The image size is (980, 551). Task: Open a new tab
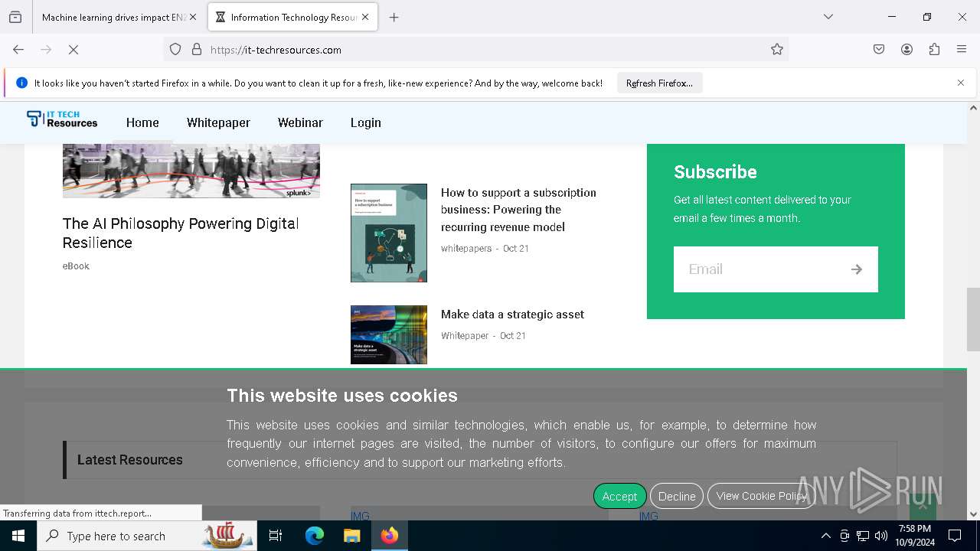point(394,17)
